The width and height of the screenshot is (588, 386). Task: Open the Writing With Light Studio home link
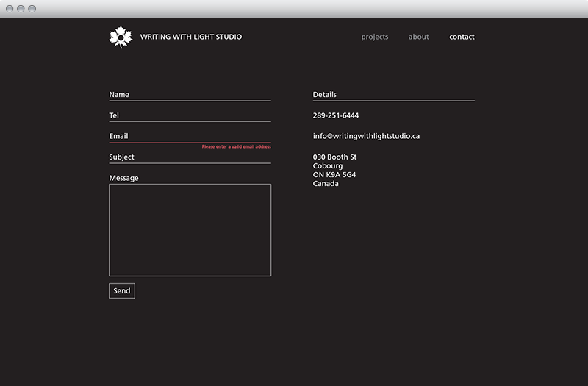click(191, 37)
